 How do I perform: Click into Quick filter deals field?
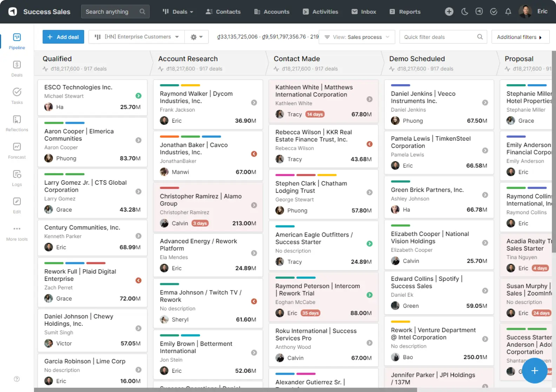[443, 37]
